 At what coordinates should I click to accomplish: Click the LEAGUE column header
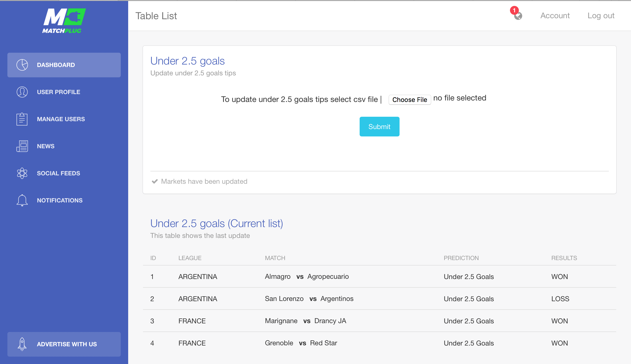(x=190, y=258)
